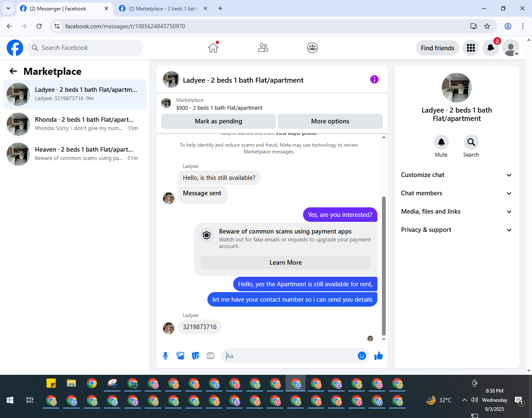Reload the current page
This screenshot has height=418, width=532.
tap(39, 26)
